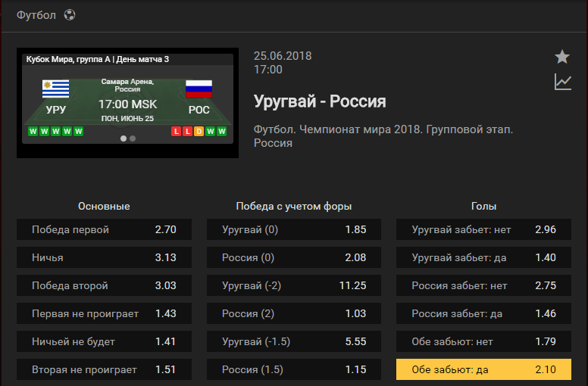
Task: Select the second carousel dot in widget
Action: coord(133,139)
